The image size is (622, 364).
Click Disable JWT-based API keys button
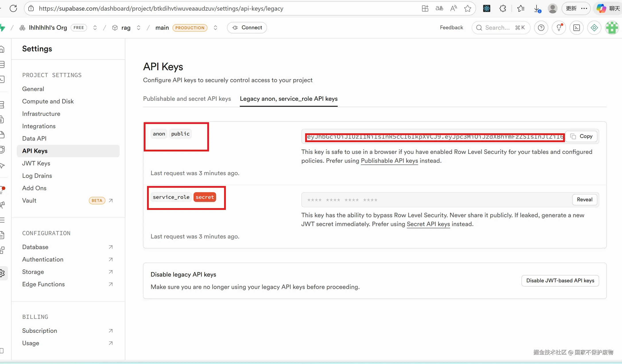pyautogui.click(x=560, y=281)
